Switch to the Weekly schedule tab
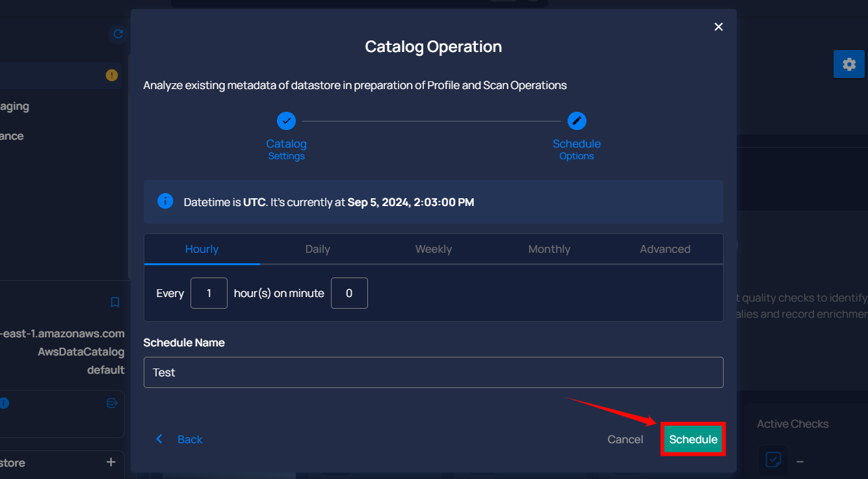Screen dimensions: 868x479 [x=434, y=250]
